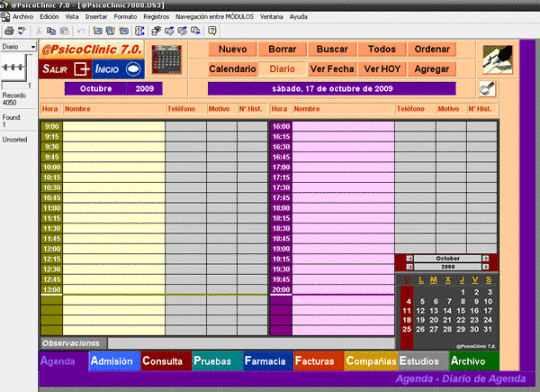Click the Inicio home button
This screenshot has width=540, height=392.
click(x=118, y=69)
